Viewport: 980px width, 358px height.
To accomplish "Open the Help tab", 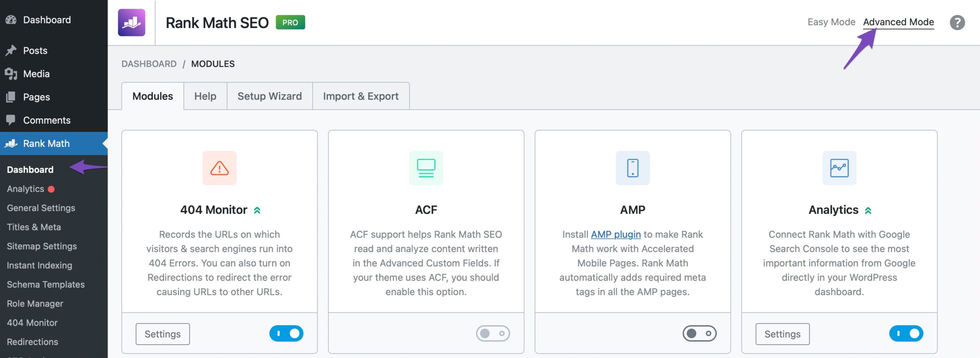I will coord(205,96).
